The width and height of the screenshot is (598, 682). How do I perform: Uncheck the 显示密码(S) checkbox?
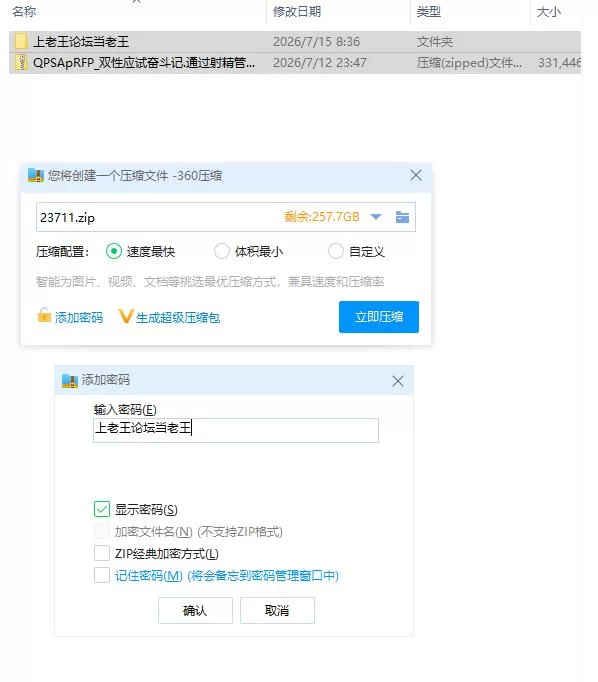tap(102, 509)
